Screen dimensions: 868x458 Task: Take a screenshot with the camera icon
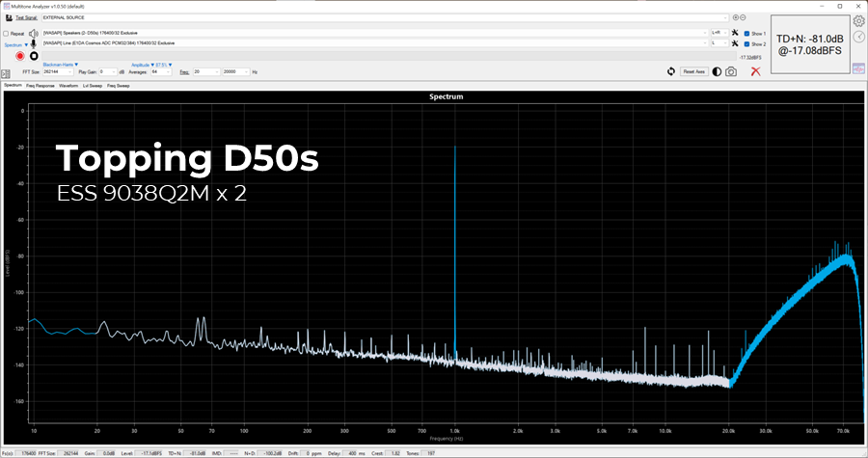click(x=731, y=72)
